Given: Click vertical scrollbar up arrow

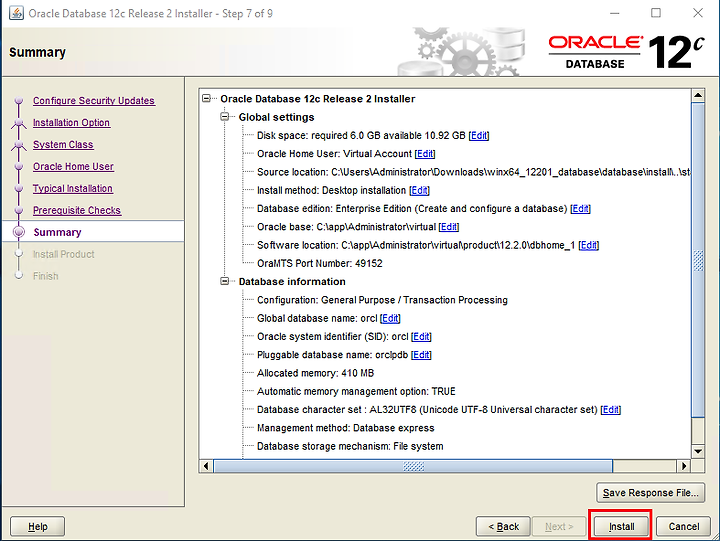Looking at the screenshot, I should [698, 96].
